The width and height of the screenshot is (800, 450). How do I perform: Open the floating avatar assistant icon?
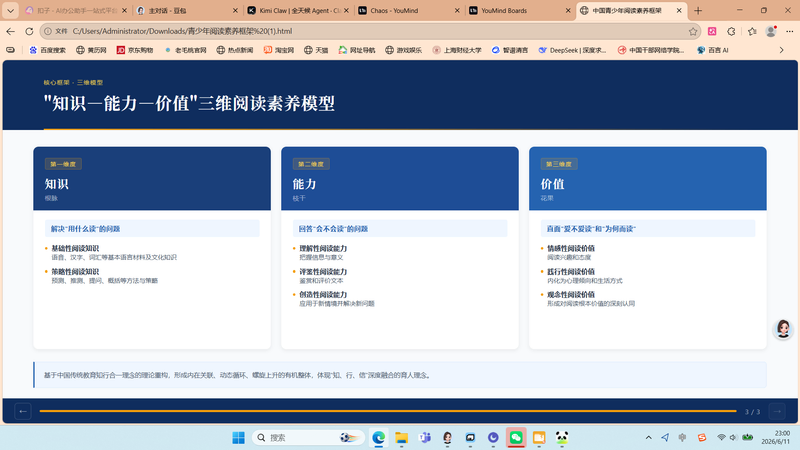tap(783, 329)
